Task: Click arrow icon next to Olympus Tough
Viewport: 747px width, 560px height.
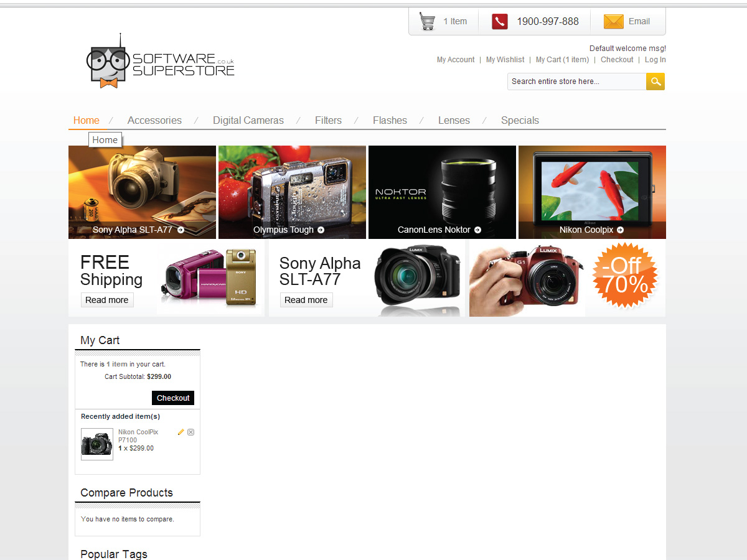Action: (321, 230)
